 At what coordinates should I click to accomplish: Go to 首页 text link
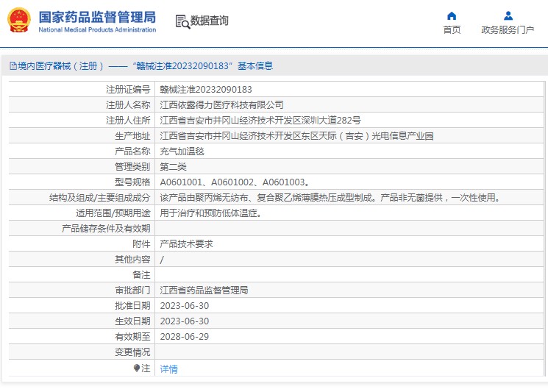point(452,29)
